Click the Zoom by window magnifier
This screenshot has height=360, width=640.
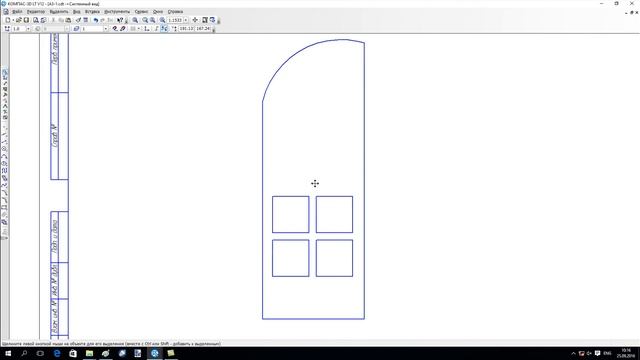click(135, 20)
